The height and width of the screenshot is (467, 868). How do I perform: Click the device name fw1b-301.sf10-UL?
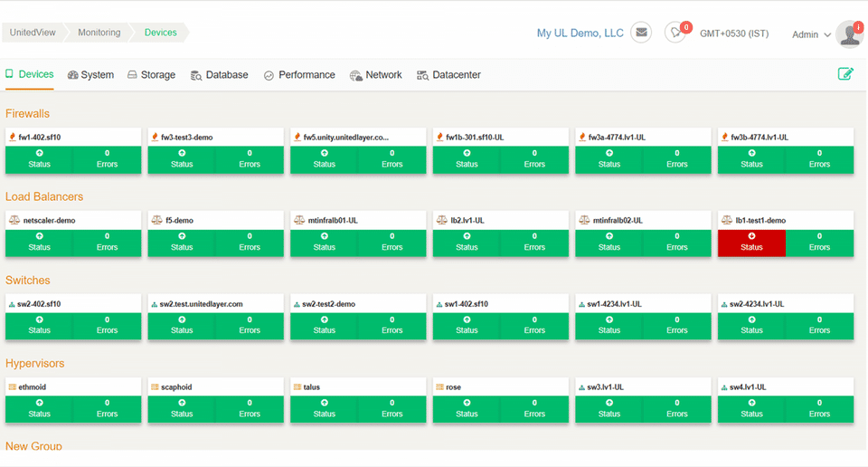475,138
